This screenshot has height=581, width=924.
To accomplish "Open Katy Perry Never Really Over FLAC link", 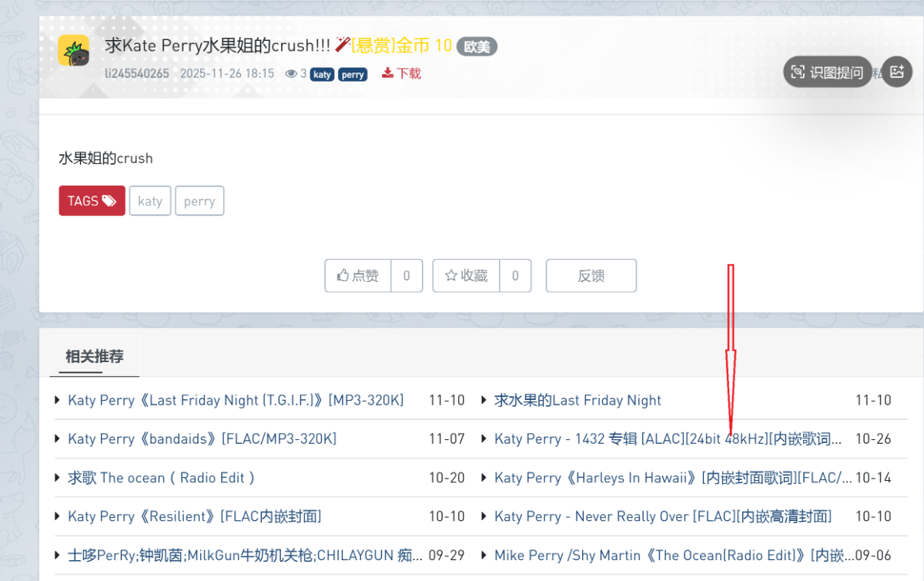I will click(662, 516).
